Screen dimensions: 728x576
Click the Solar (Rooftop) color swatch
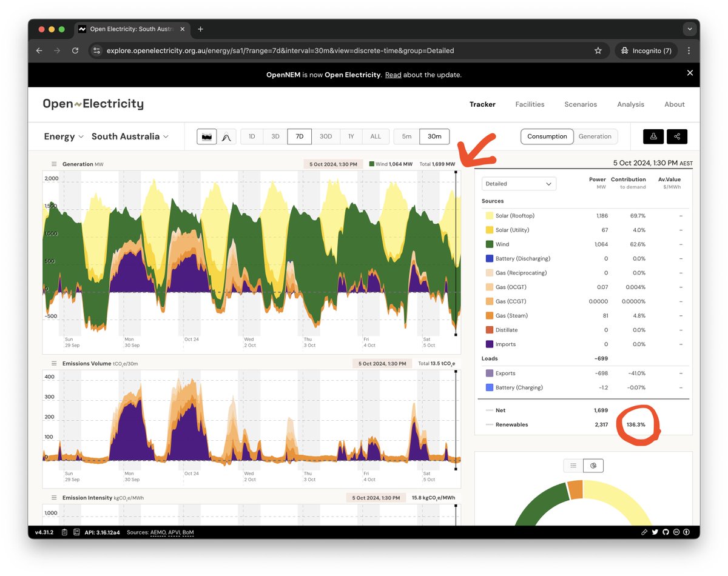[x=490, y=216]
